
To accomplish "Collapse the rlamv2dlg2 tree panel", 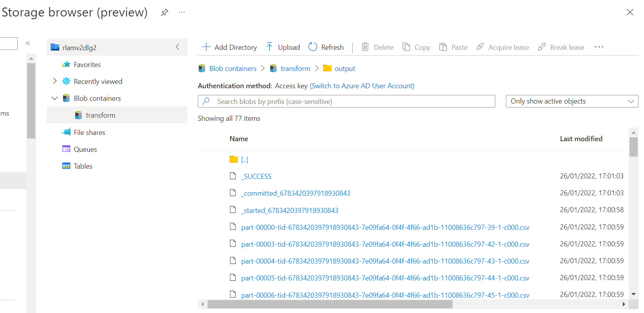I will coord(177,47).
